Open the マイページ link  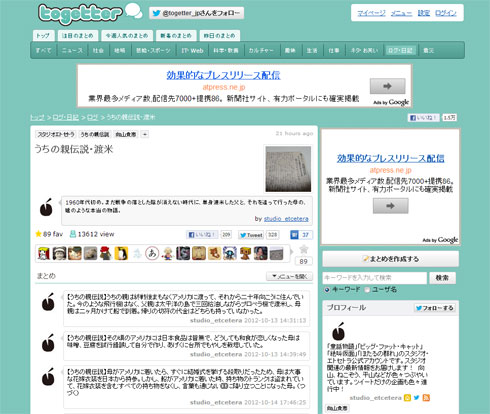click(x=371, y=13)
